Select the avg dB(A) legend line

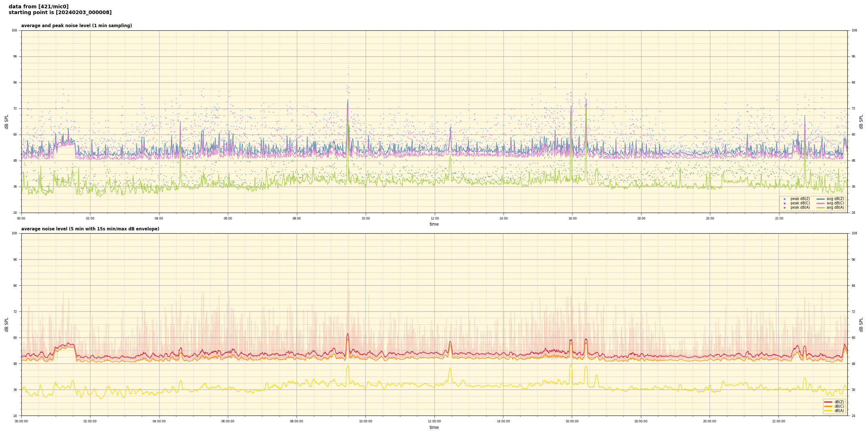pyautogui.click(x=820, y=208)
